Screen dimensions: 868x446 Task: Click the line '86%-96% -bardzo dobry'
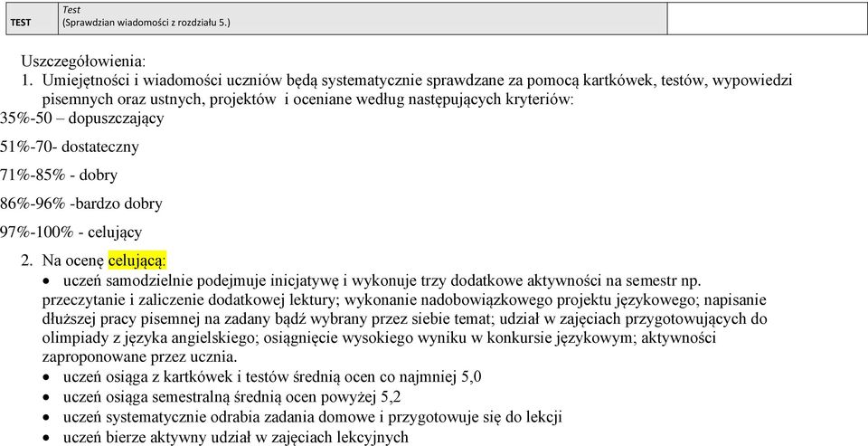point(80,204)
